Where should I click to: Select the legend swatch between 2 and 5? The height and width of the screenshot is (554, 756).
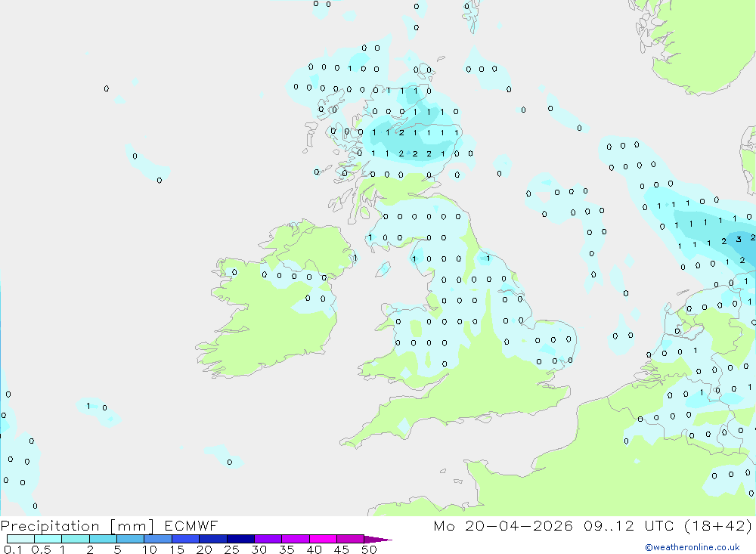[103, 539]
